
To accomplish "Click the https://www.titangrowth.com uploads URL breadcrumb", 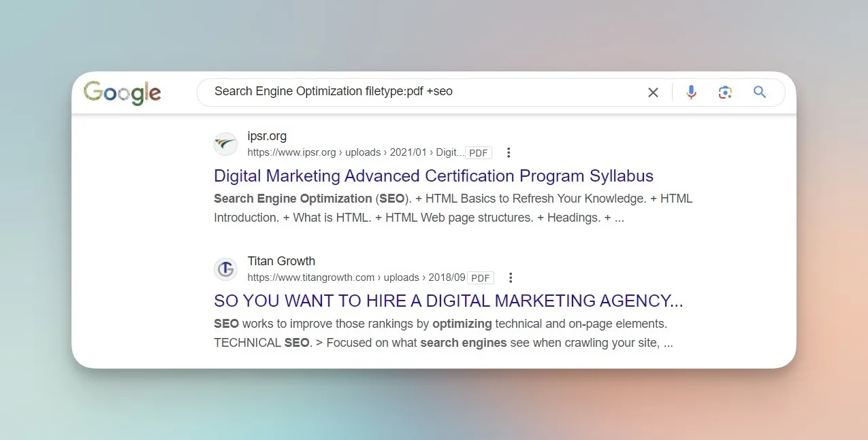I will coord(356,277).
